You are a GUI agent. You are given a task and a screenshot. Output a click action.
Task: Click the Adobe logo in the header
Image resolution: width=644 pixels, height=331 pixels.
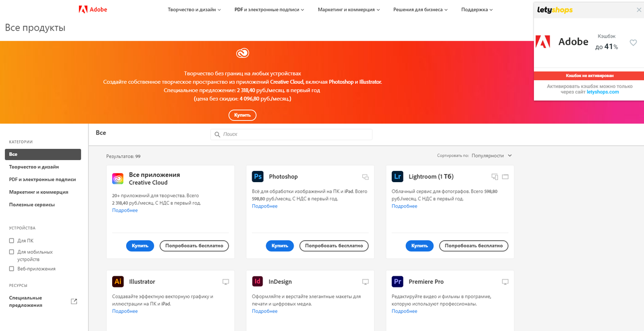coord(93,9)
